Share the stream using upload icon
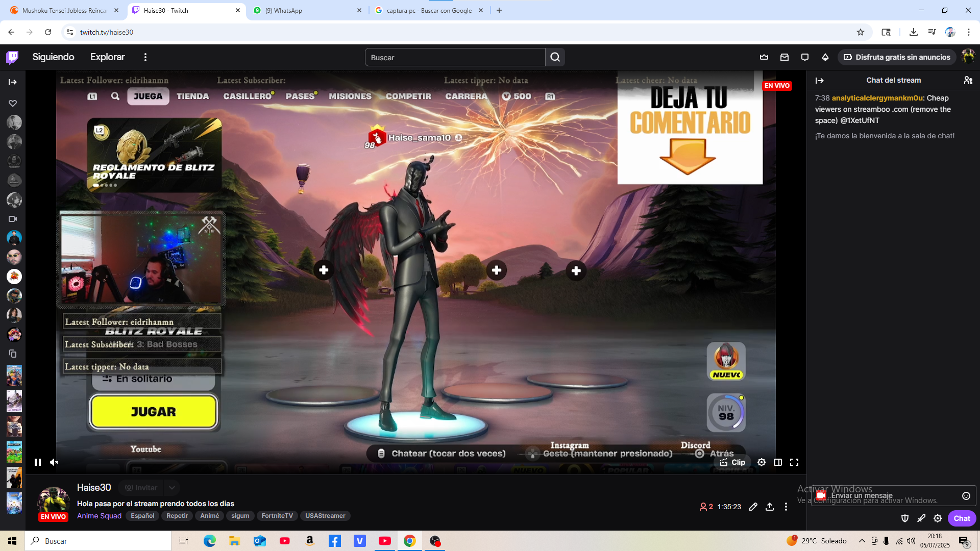Viewport: 980px width, 551px height. click(x=770, y=507)
